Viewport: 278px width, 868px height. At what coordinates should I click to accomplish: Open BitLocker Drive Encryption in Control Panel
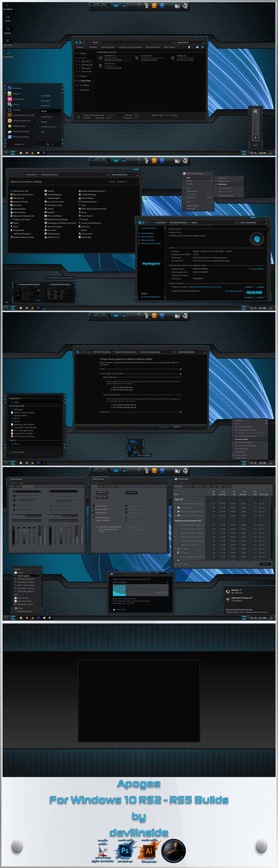[22, 194]
